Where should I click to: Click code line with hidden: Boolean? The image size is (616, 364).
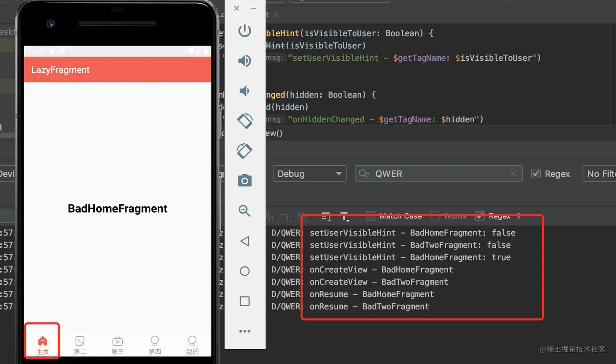click(x=321, y=95)
